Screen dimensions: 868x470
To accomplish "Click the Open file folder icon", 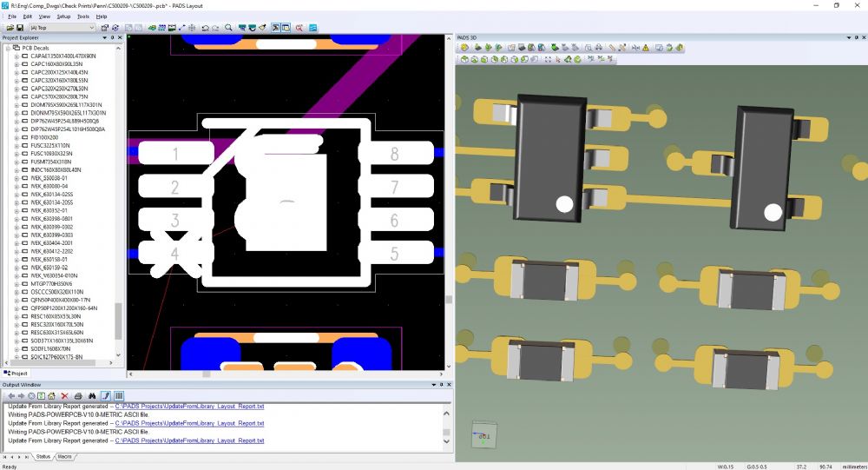I will (x=10, y=28).
